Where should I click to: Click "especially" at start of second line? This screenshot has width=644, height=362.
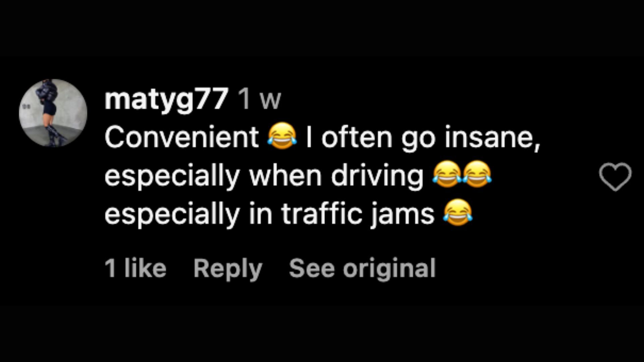[x=172, y=177]
